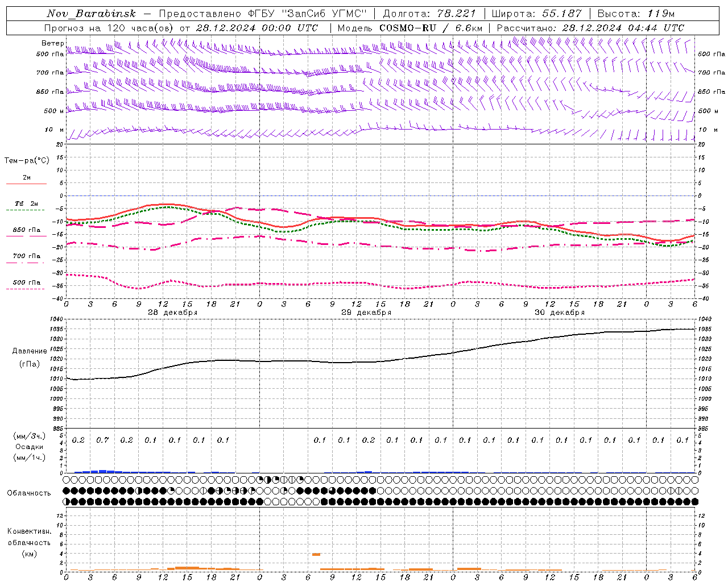Click the 500 м wind level label at left
728x582 pixels.
tap(54, 111)
